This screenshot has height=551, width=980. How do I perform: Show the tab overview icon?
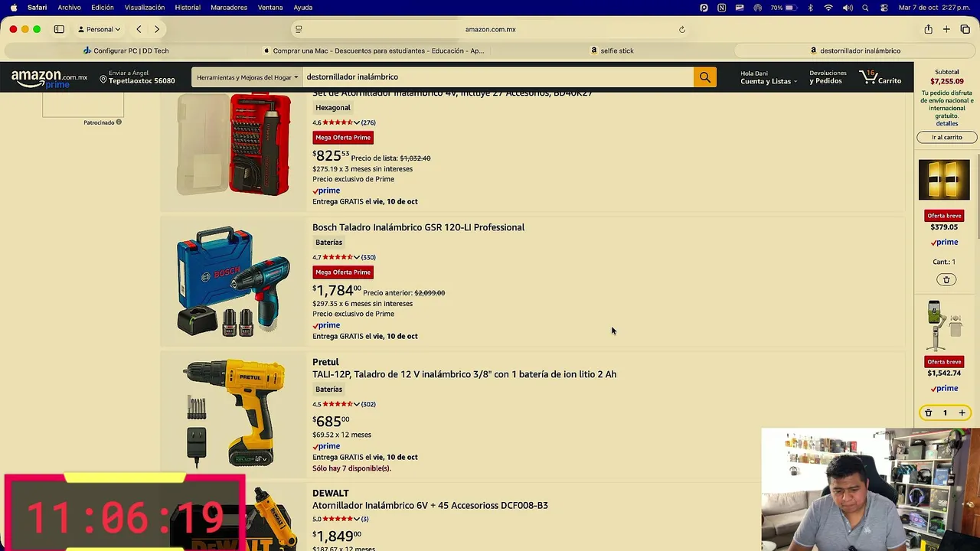(965, 29)
